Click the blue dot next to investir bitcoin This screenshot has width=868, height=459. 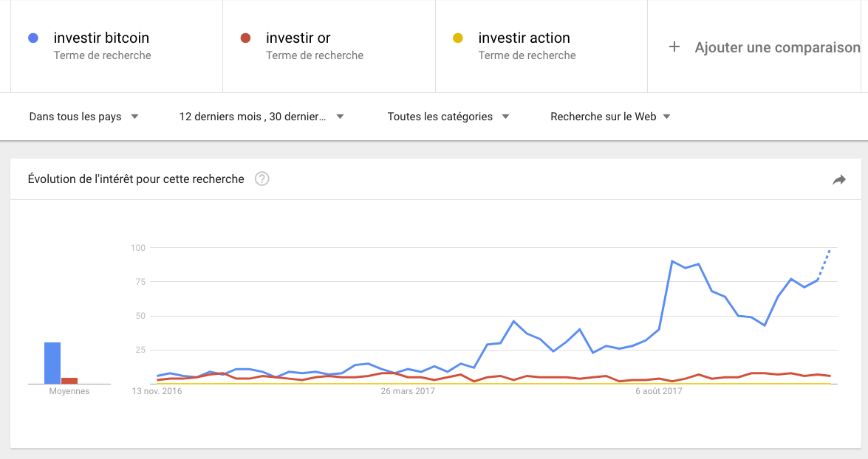(33, 38)
